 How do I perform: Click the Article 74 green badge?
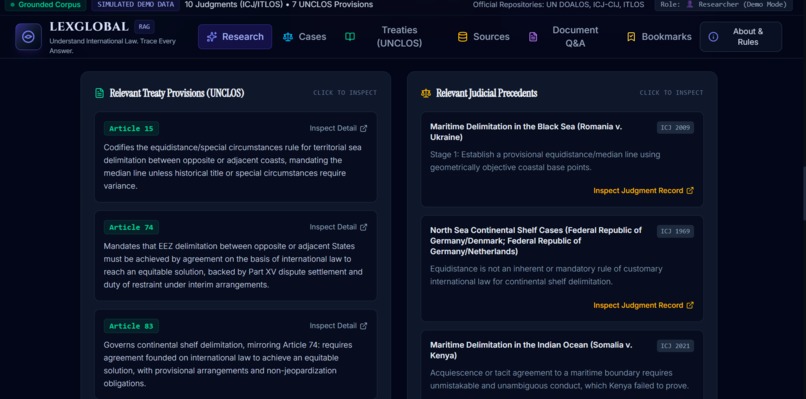click(131, 227)
